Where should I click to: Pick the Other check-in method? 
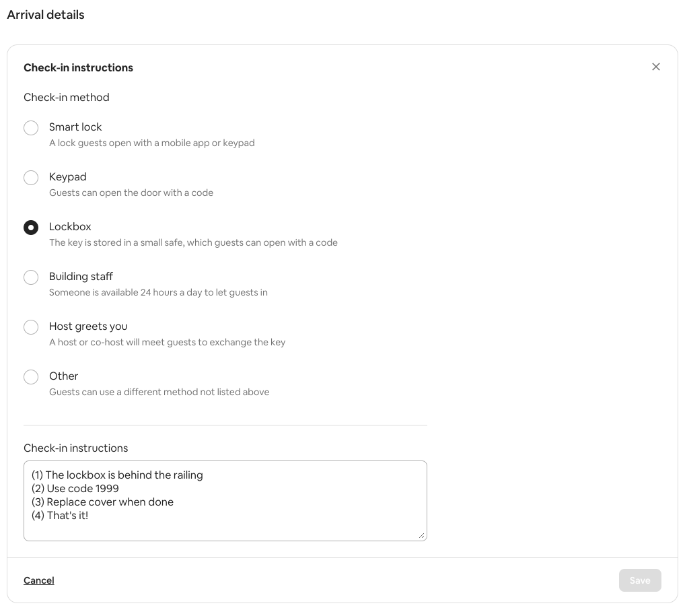coord(31,377)
